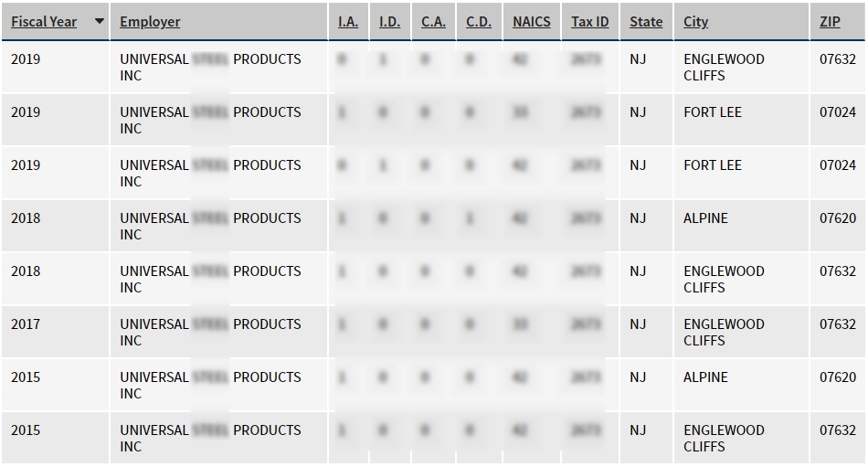Click ZIP 07620 in the 2018 row
868x467 pixels.
click(838, 218)
